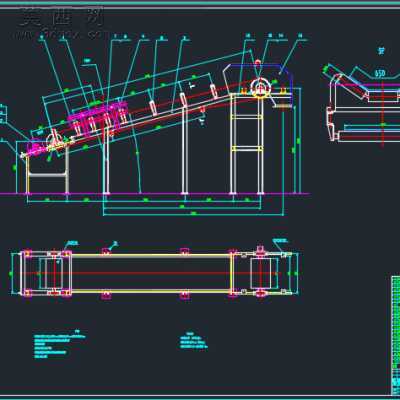
Task: Select the head drive pulley in elevation view
Action: coord(260,87)
